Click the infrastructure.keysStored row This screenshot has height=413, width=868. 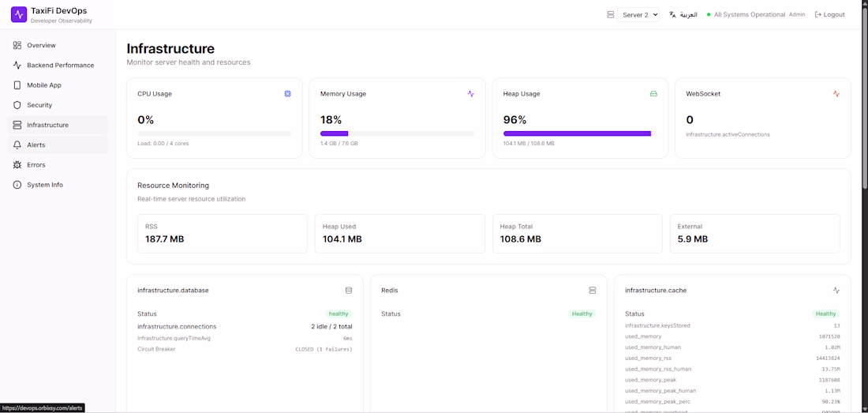click(x=732, y=326)
